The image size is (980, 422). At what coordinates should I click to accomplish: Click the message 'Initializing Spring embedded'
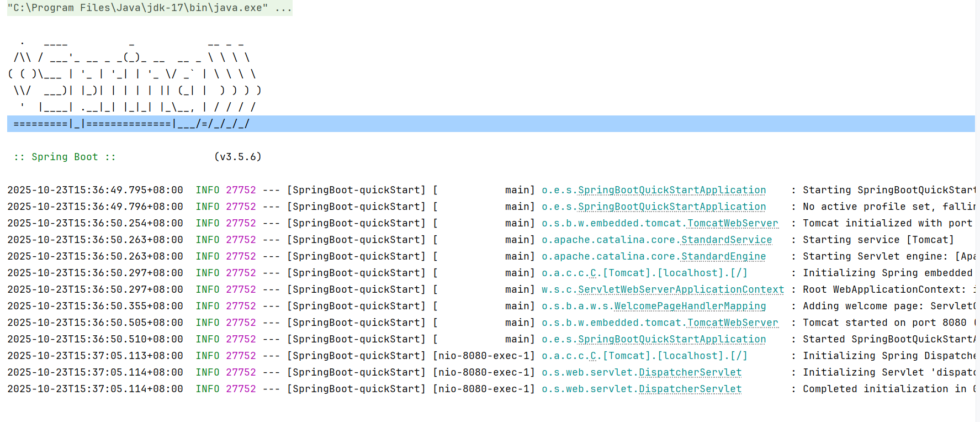[x=887, y=273]
